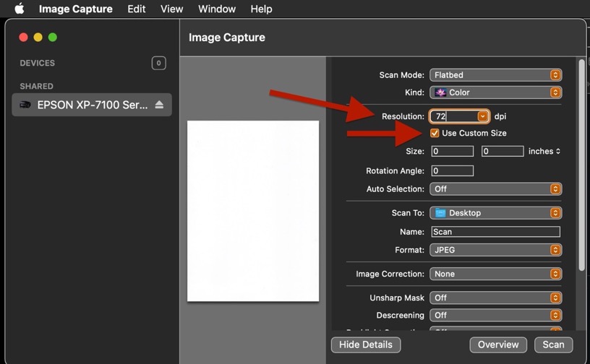Click the Color kind flower icon

[440, 92]
